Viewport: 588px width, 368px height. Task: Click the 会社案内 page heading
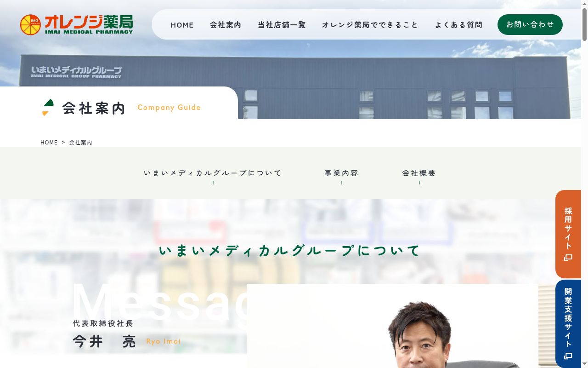click(94, 108)
